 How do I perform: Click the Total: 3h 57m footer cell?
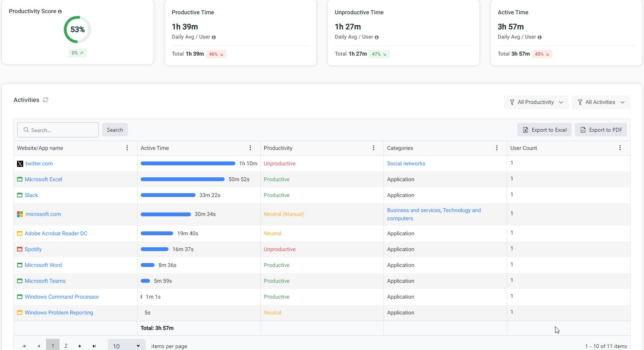199,328
